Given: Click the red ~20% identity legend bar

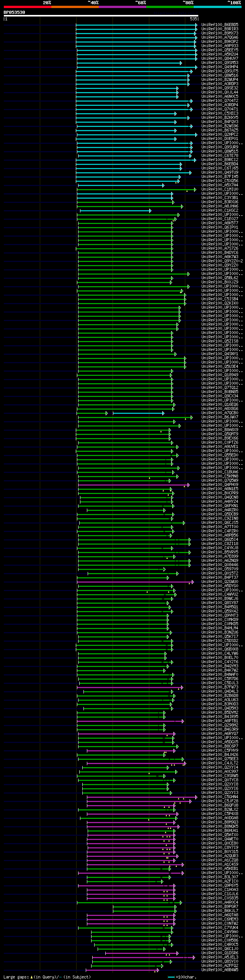Looking at the screenshot, I should (27, 7).
